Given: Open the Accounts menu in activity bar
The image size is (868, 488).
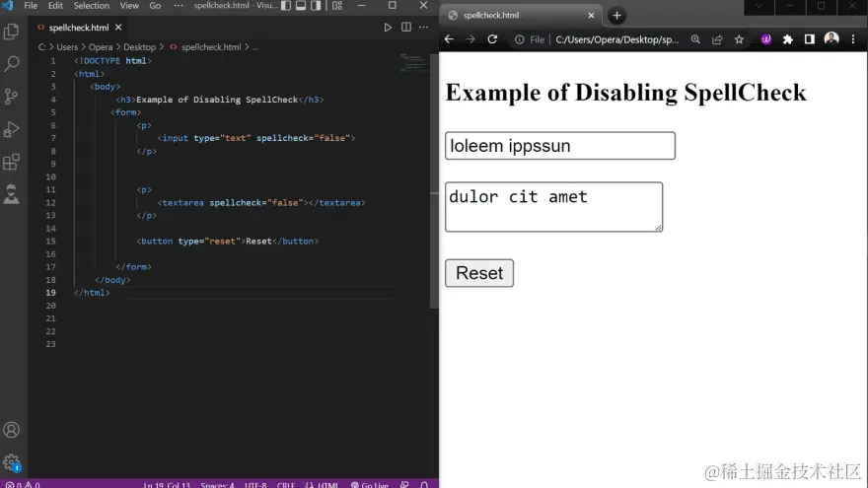Looking at the screenshot, I should click(x=12, y=430).
